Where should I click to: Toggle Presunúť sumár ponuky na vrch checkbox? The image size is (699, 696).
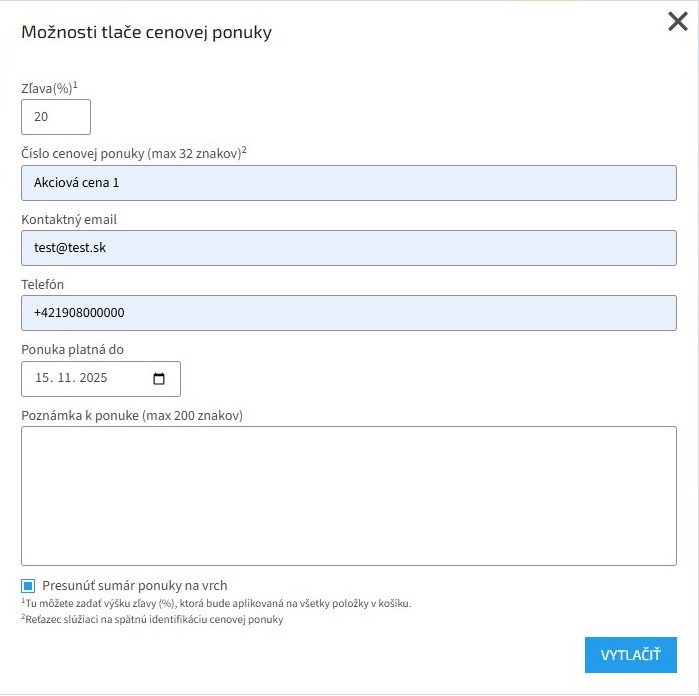(x=28, y=586)
